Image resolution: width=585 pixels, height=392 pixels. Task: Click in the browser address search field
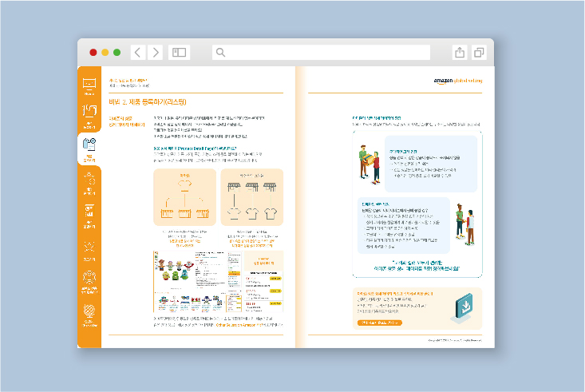[x=321, y=52]
